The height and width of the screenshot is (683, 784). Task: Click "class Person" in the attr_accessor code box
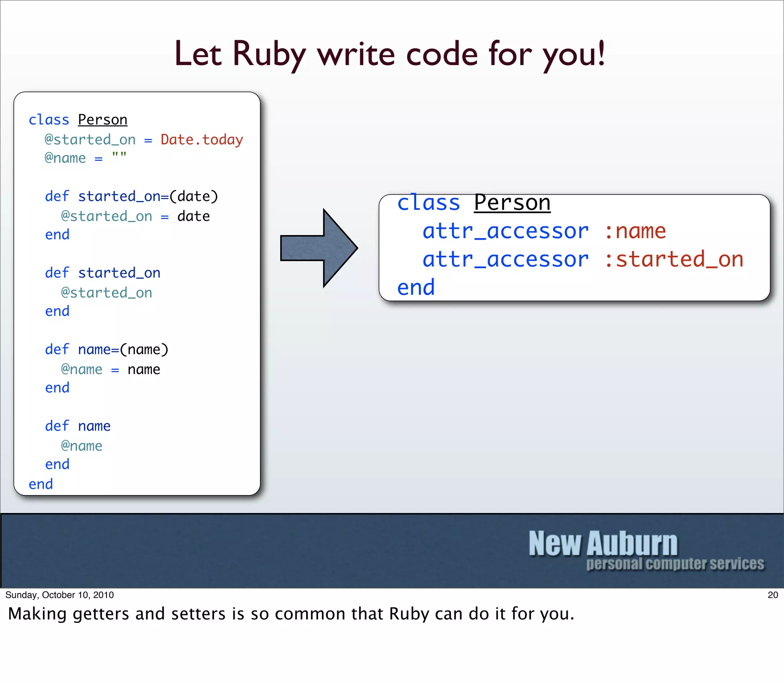click(474, 203)
